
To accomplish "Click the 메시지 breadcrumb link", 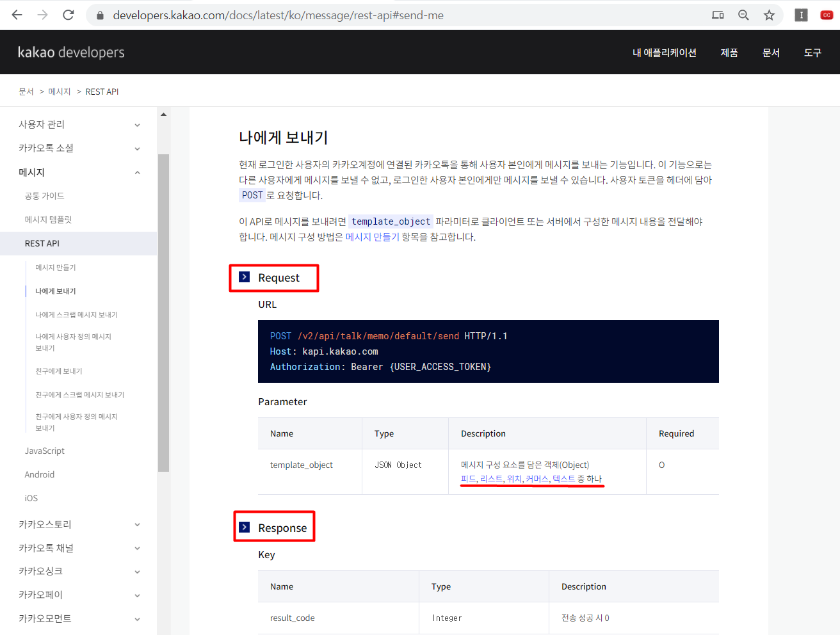I will pos(60,92).
